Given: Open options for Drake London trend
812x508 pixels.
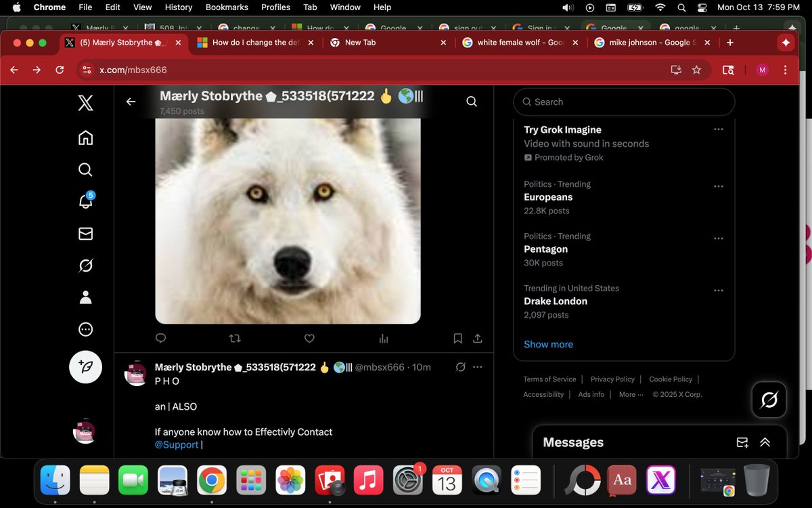Looking at the screenshot, I should point(719,291).
